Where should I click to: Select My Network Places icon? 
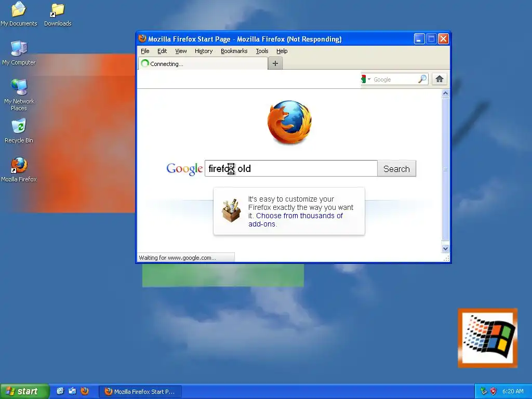pos(19,95)
